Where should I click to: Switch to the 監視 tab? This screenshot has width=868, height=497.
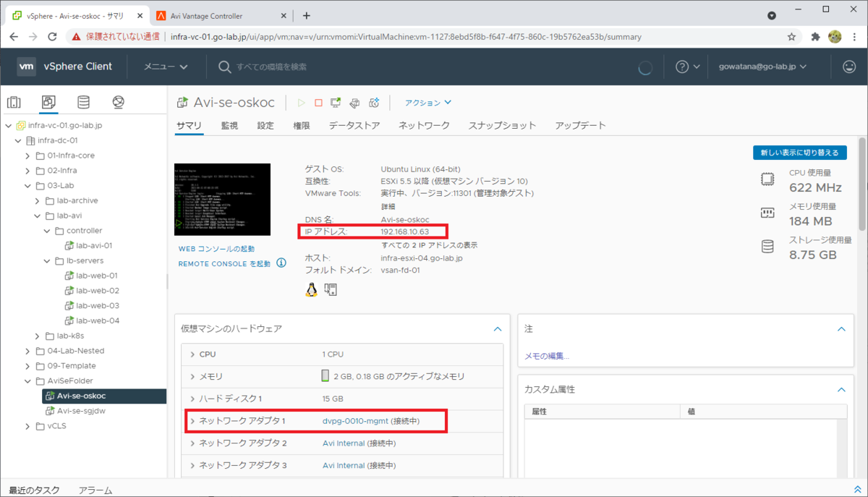(229, 126)
